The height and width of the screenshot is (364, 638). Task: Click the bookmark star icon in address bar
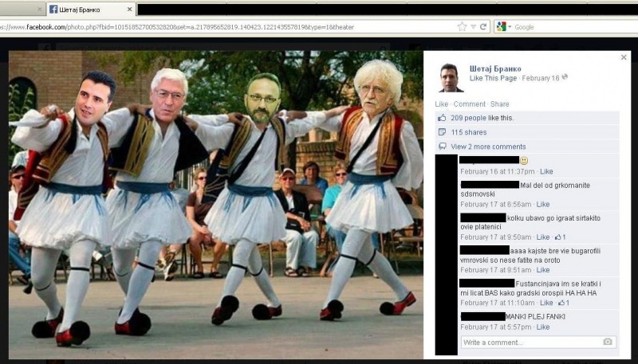coord(462,26)
